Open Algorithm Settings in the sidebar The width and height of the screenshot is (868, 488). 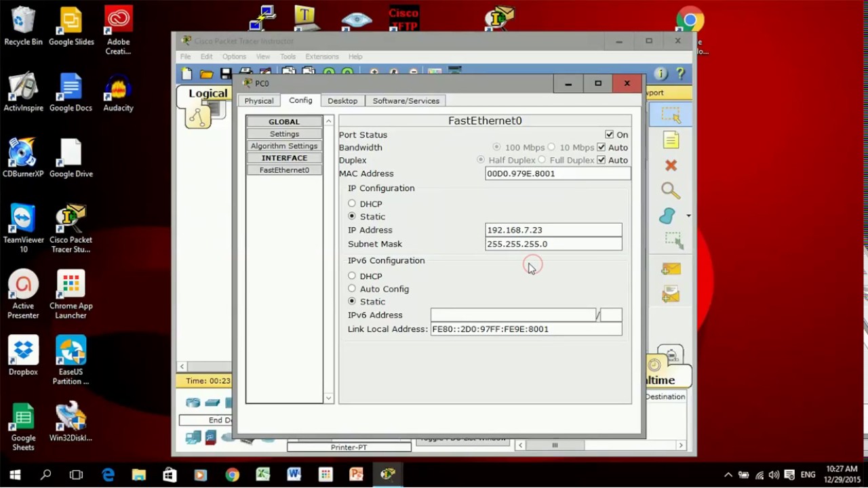[x=284, y=146]
